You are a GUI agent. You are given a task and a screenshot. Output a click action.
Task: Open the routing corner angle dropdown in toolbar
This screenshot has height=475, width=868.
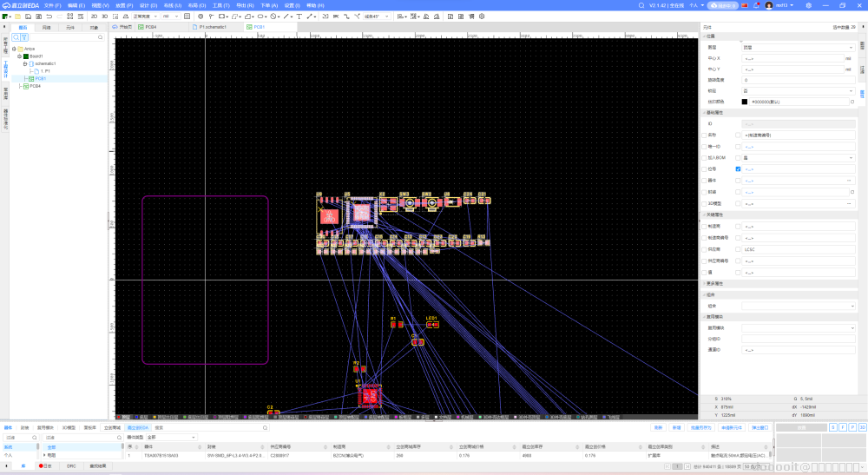(375, 16)
